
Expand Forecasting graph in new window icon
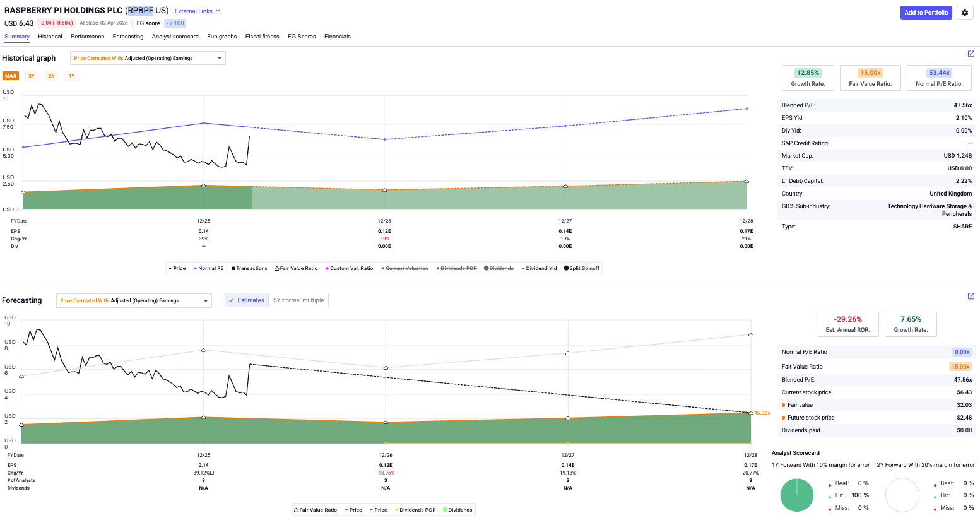pyautogui.click(x=971, y=296)
